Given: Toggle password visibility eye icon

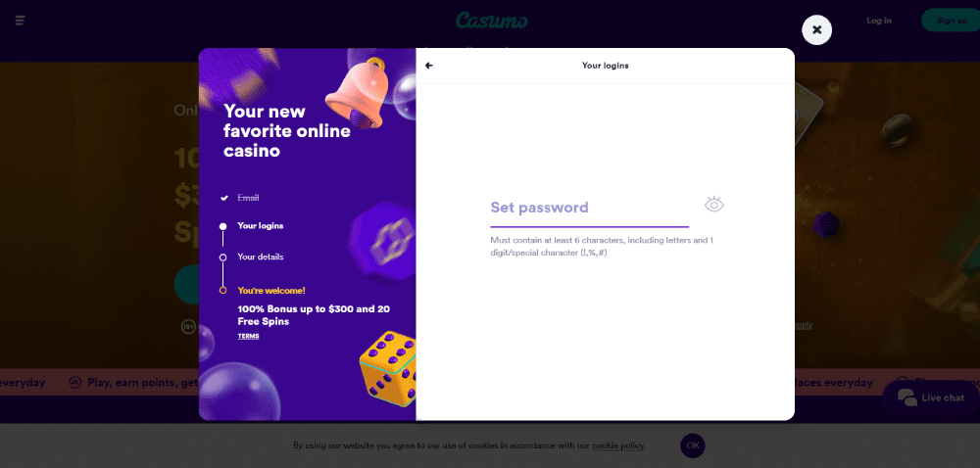Looking at the screenshot, I should point(713,205).
